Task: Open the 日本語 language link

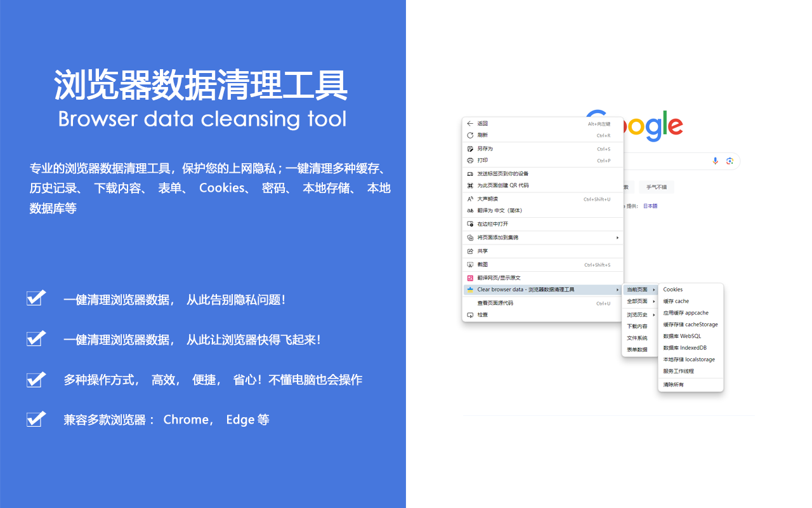Action: point(651,206)
